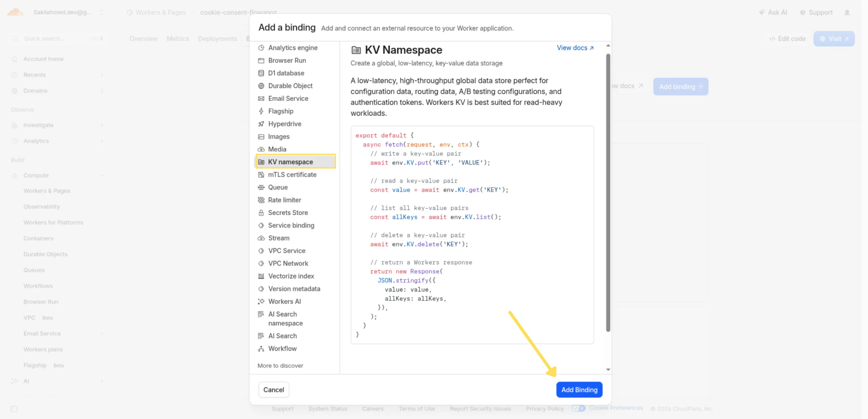Click the Secrets Store lock icon

(x=261, y=213)
